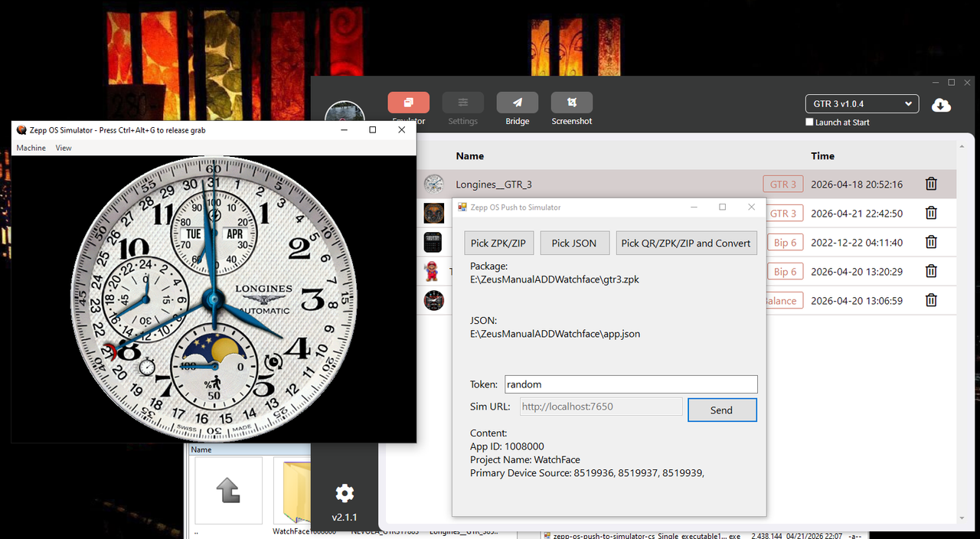Click the GTR 3 tag on second row
Screen dimensions: 980x539
[783, 213]
